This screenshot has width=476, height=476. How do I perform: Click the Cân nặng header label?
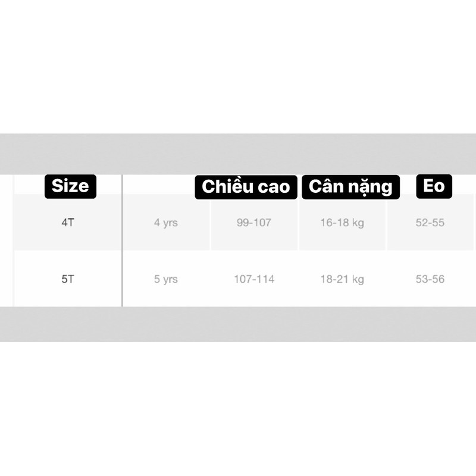click(350, 187)
